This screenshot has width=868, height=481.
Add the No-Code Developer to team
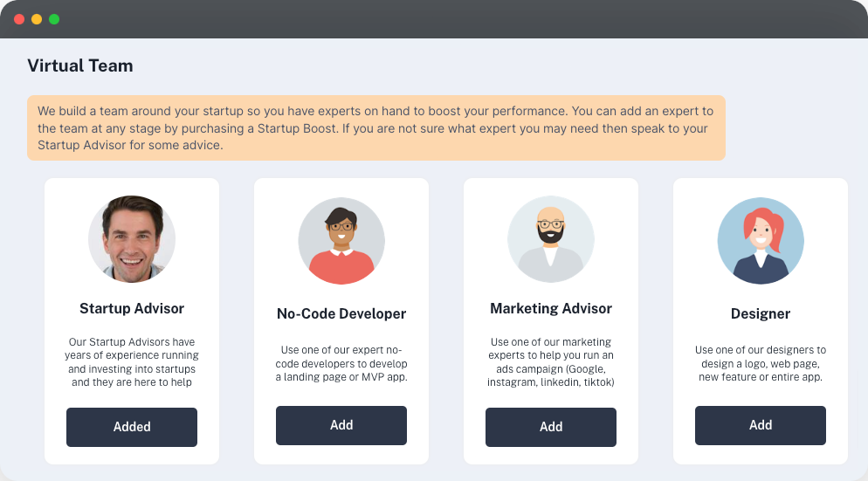coord(341,425)
